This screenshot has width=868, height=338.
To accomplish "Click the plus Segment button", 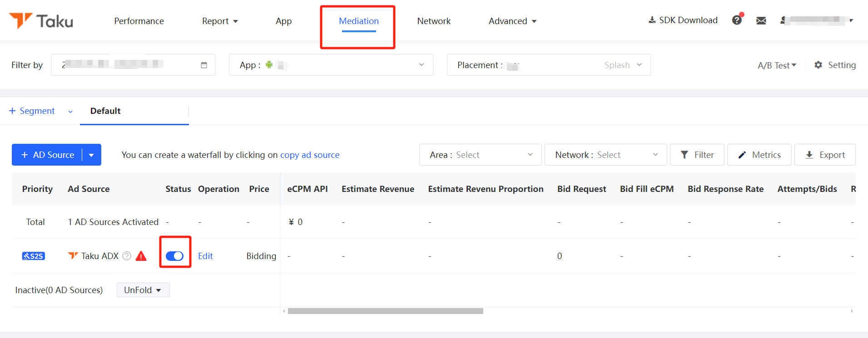I will point(32,111).
